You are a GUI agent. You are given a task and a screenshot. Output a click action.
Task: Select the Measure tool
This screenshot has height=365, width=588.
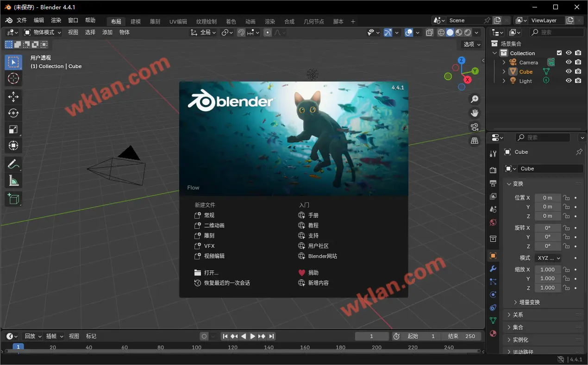[13, 181]
